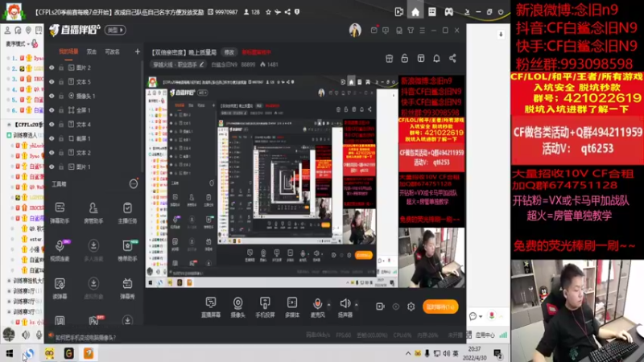Click the layout icon above preview
Screen dimensions: 644x362
(x=420, y=58)
